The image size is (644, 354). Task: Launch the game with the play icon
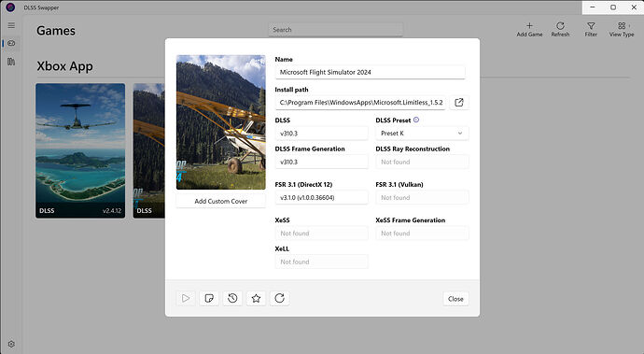(186, 298)
